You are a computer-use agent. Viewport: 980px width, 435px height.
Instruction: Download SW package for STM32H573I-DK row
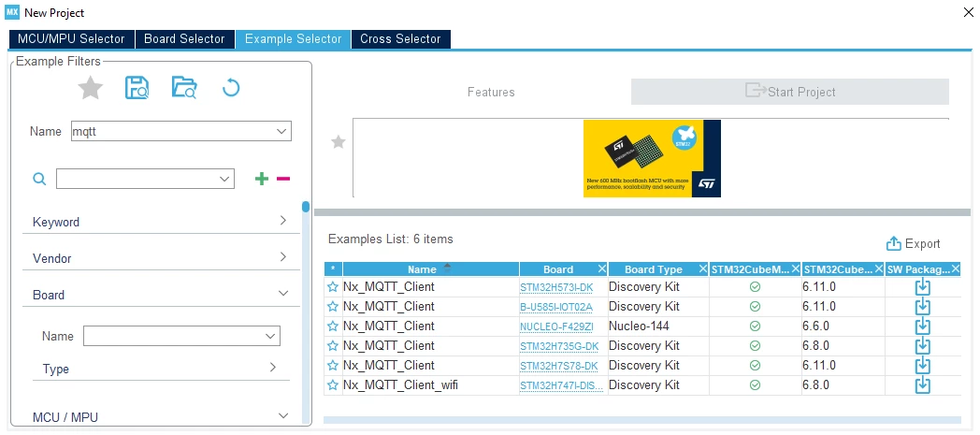[923, 287]
